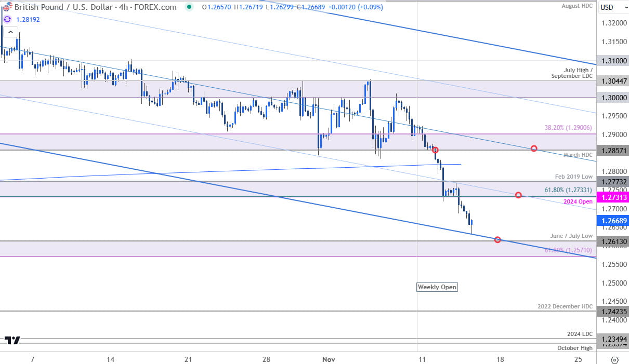
Task: Click the TradingView logo watermark
Action: pyautogui.click(x=11, y=340)
